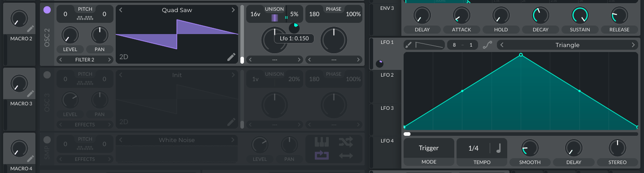Open OSC 2 wavetable editor pencil
The width and height of the screenshot is (644, 173).
click(x=231, y=56)
